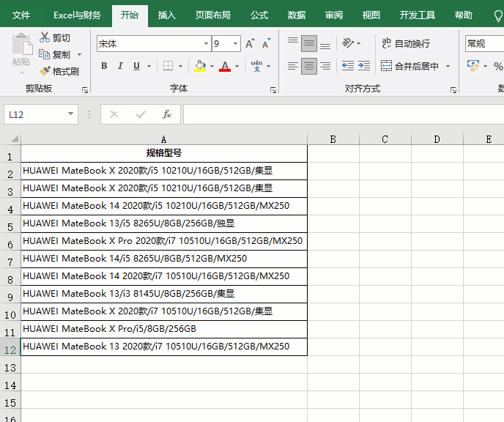Apply the borders icon to cells

click(168, 66)
